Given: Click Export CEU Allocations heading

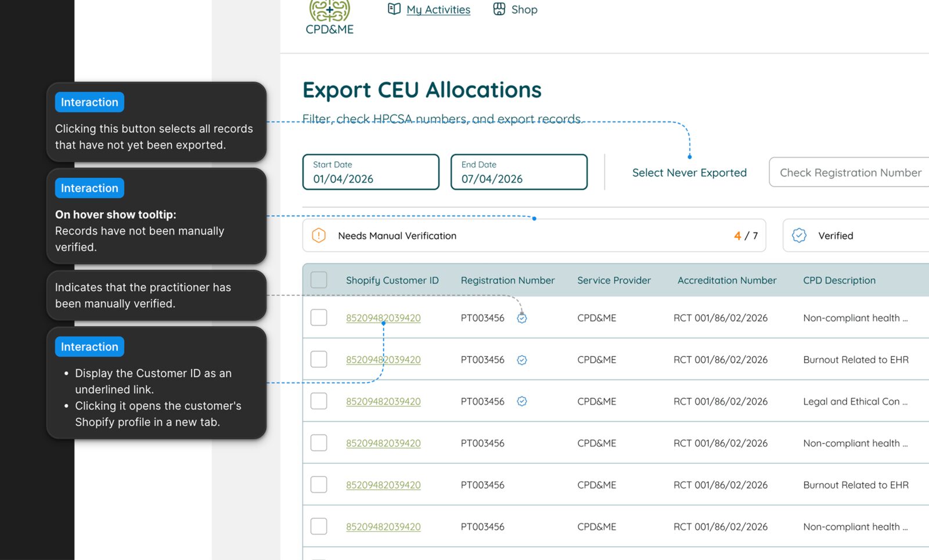Looking at the screenshot, I should coord(422,90).
